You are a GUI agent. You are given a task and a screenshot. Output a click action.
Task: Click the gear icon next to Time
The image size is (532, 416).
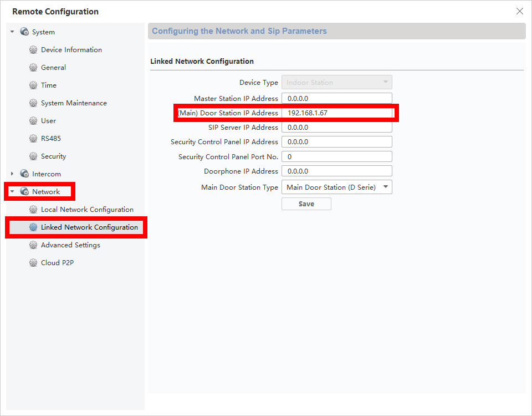(x=33, y=85)
